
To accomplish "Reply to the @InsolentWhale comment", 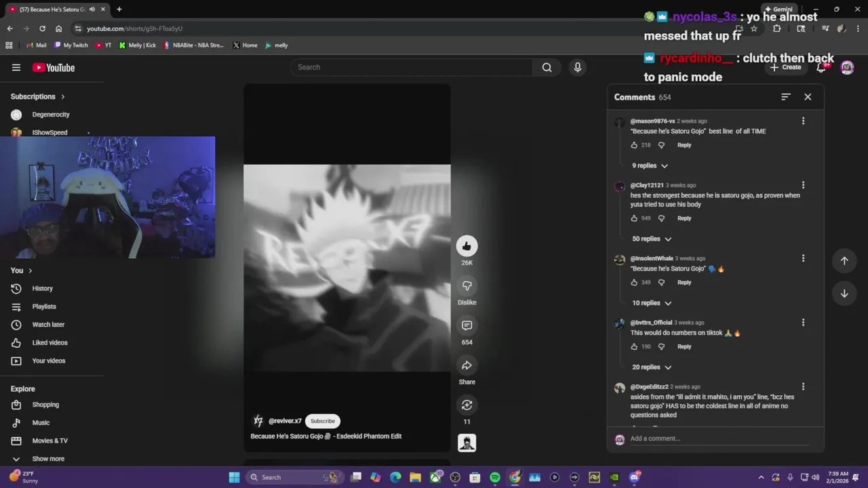I will coord(684,282).
